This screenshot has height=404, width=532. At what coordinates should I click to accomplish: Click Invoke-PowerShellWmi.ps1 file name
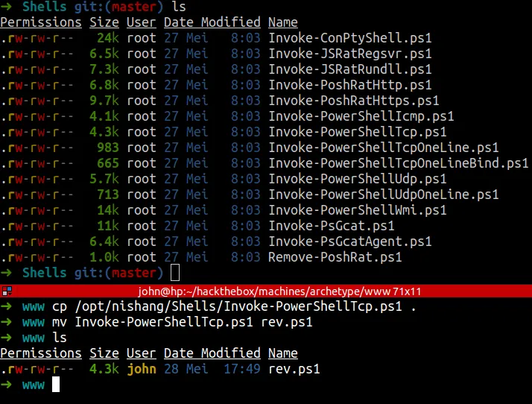[357, 210]
